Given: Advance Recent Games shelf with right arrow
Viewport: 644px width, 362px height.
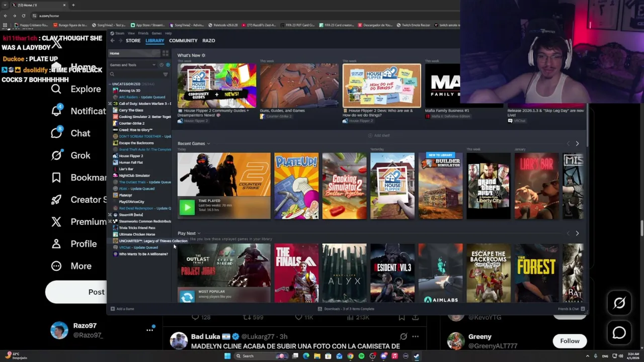Looking at the screenshot, I should coord(577,144).
